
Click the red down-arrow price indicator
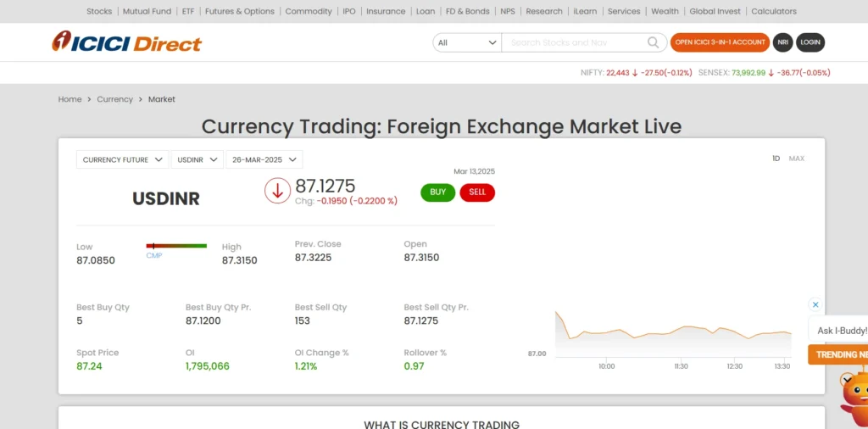click(277, 191)
